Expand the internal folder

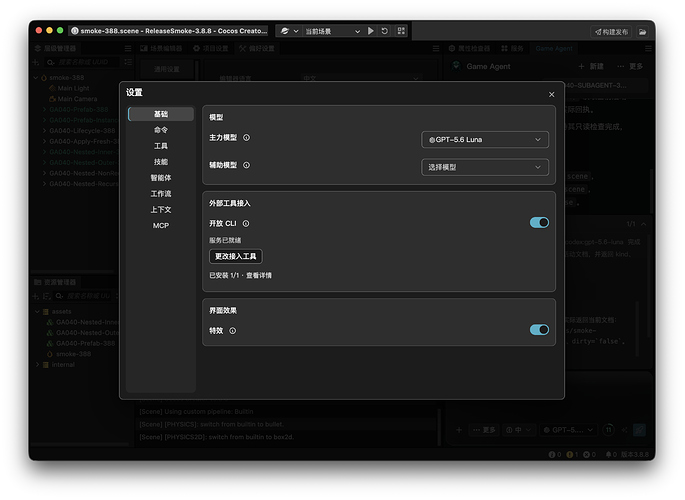tap(37, 365)
